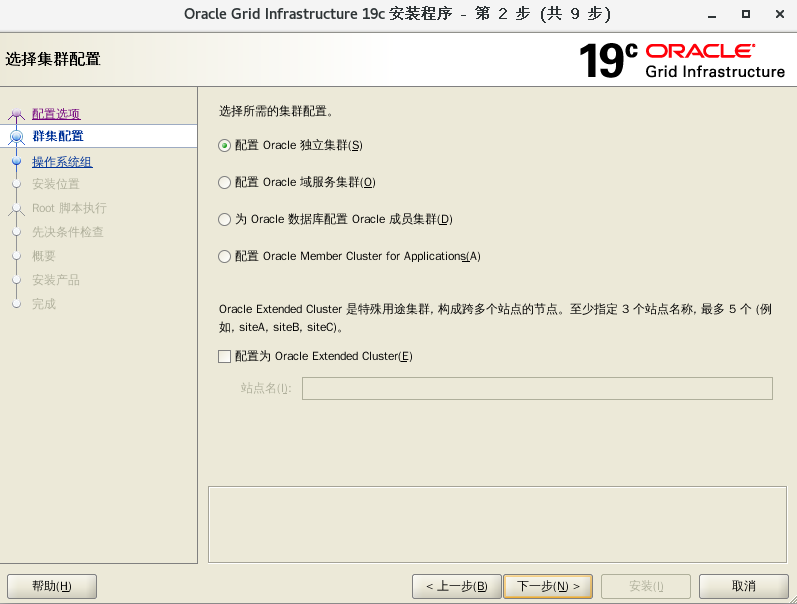This screenshot has width=797, height=604.
Task: Go back with 上一步(B) button
Action: [x=456, y=587]
